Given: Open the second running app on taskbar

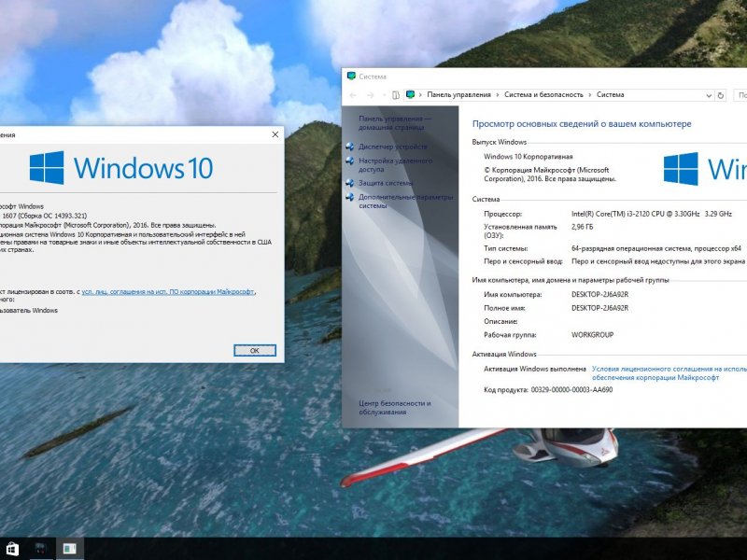Looking at the screenshot, I should pyautogui.click(x=41, y=549).
